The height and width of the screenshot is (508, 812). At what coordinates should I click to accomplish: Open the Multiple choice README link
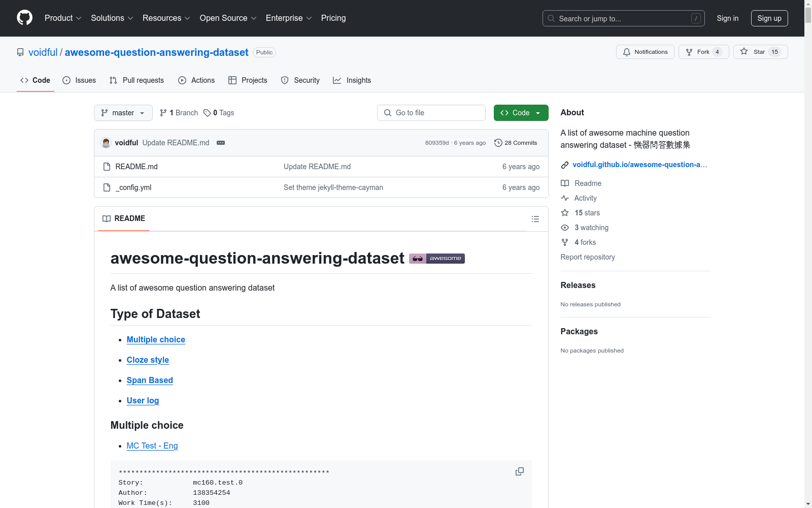click(x=156, y=339)
